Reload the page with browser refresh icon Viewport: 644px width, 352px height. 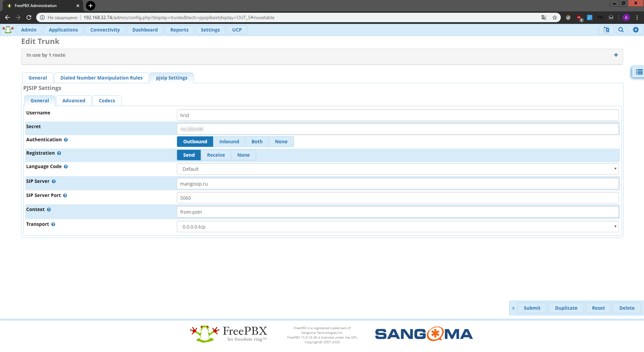(29, 17)
